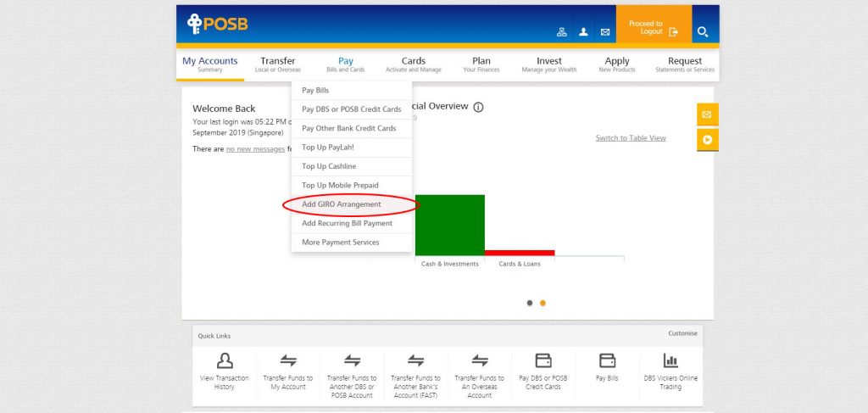The image size is (868, 413).
Task: Open Transfer Funds to An Overseas Account
Action: pos(480,375)
